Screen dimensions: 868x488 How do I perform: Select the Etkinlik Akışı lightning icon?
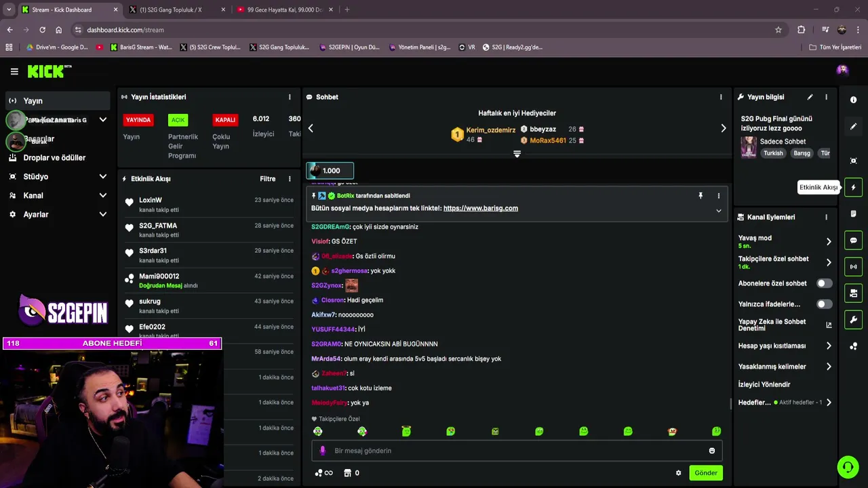click(853, 187)
